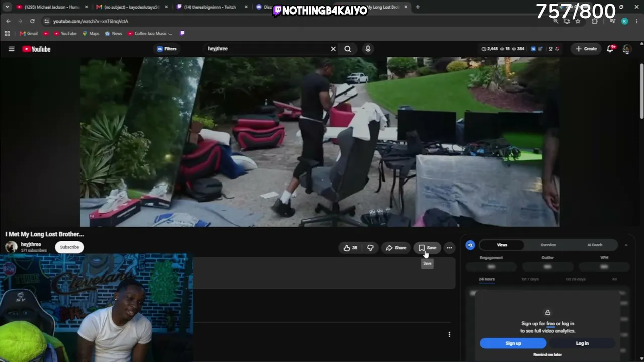Subscribe to heyjthree
This screenshot has height=362, width=644.
coord(69,247)
